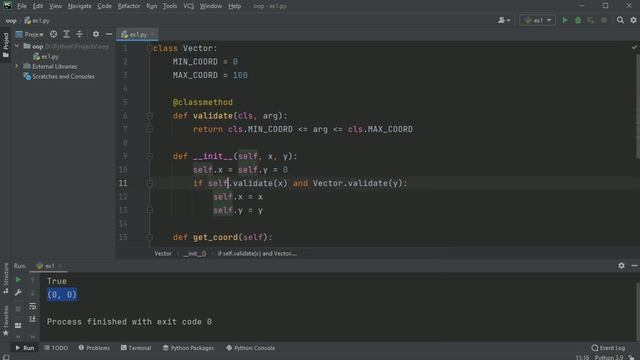This screenshot has height=360, width=640.
Task: Fold the class Vector block
Action: [x=149, y=49]
